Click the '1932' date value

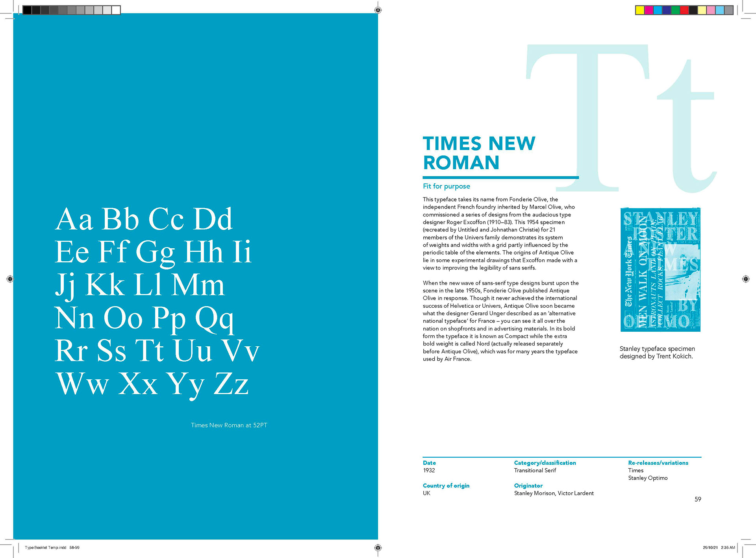[429, 470]
